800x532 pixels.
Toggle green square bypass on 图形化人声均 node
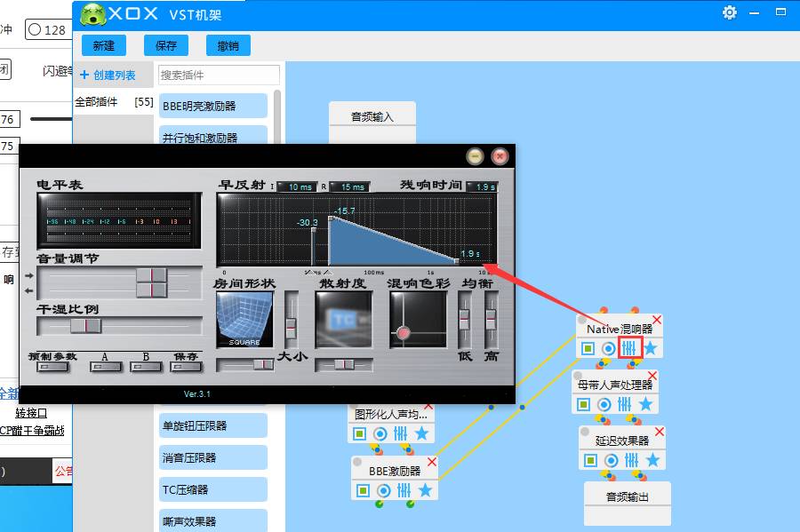click(x=359, y=433)
